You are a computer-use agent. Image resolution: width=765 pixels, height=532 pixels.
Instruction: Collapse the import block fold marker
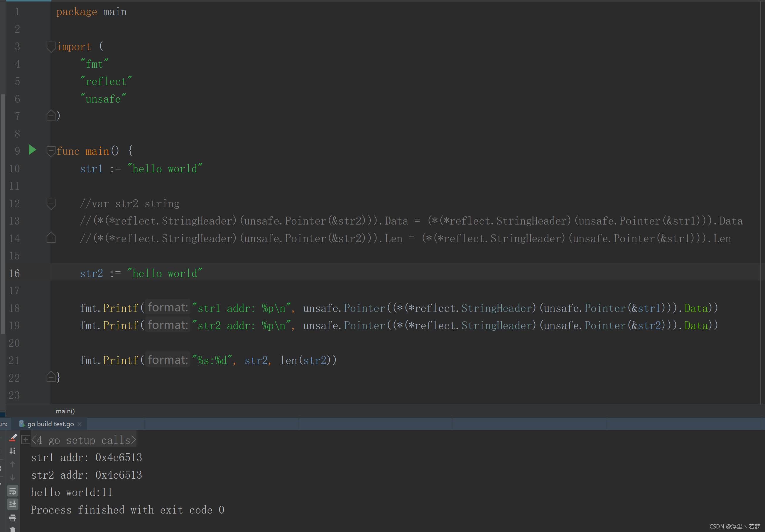click(x=51, y=46)
